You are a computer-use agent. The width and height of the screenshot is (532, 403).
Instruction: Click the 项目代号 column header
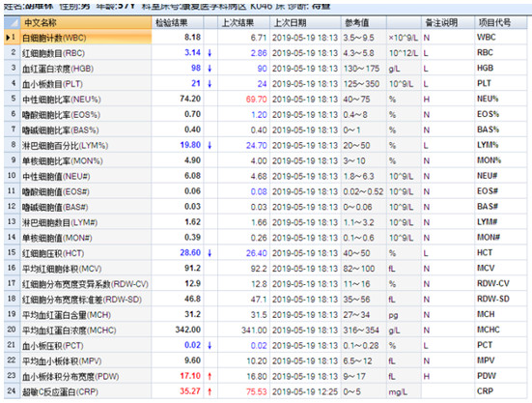point(501,23)
